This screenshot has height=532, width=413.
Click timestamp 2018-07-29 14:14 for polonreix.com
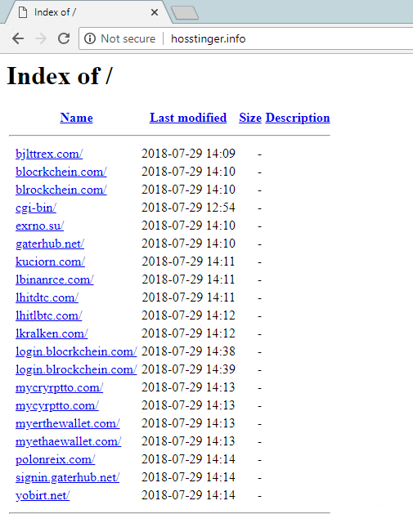click(188, 459)
